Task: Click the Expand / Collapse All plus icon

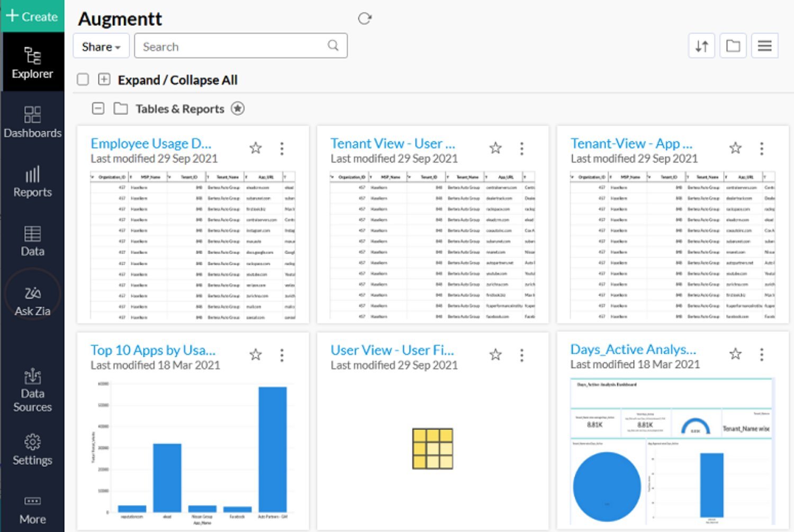Action: (x=104, y=79)
